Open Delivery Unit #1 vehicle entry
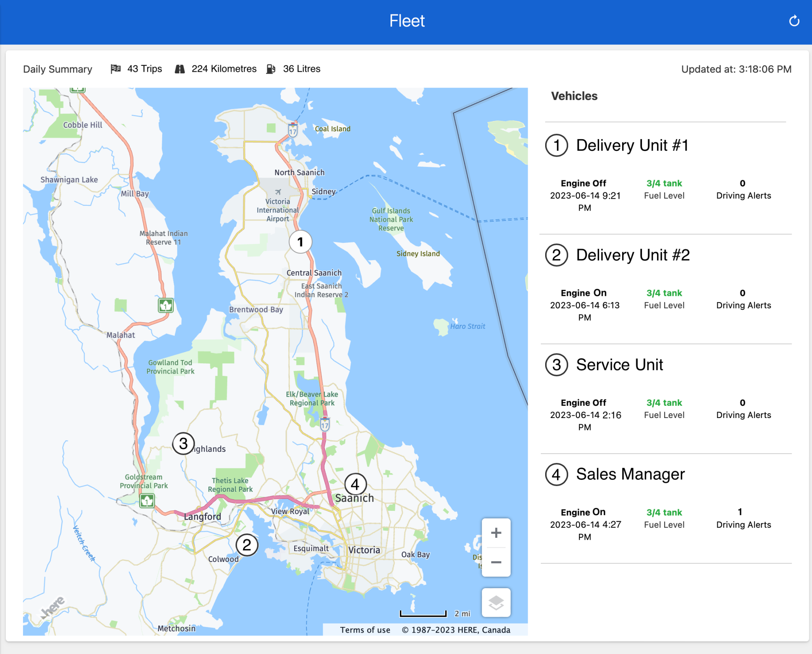Image resolution: width=812 pixels, height=654 pixels. tap(666, 178)
